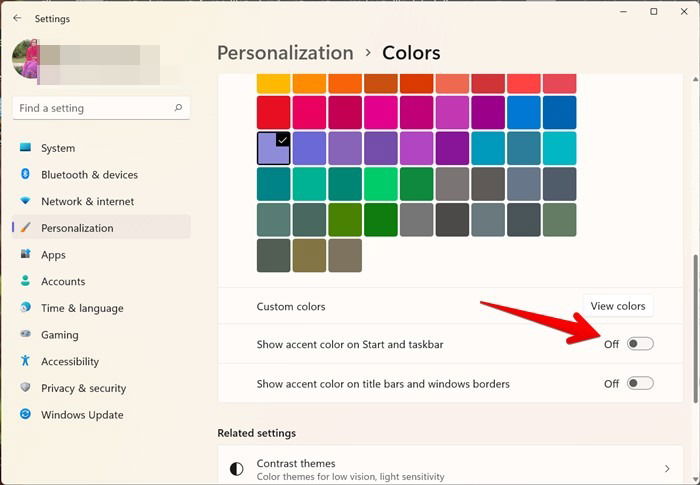Click the Accessibility figure icon
This screenshot has height=485, width=700.
pos(25,360)
